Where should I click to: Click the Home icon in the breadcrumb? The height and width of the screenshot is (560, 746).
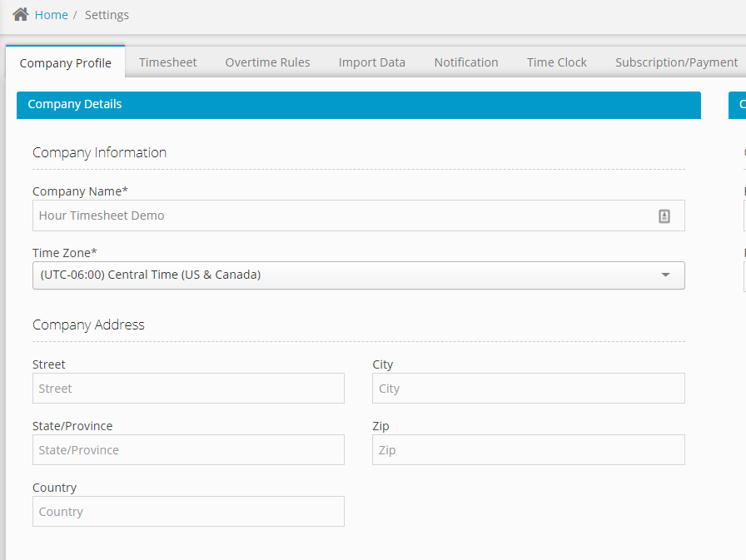20,13
